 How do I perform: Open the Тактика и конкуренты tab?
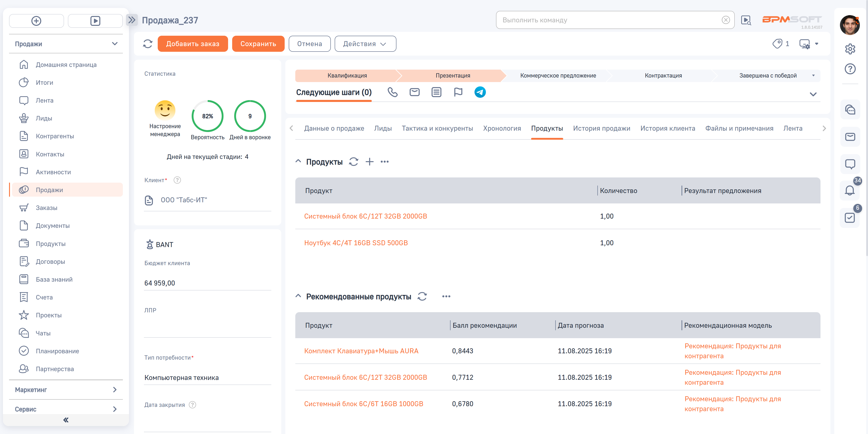pos(437,128)
